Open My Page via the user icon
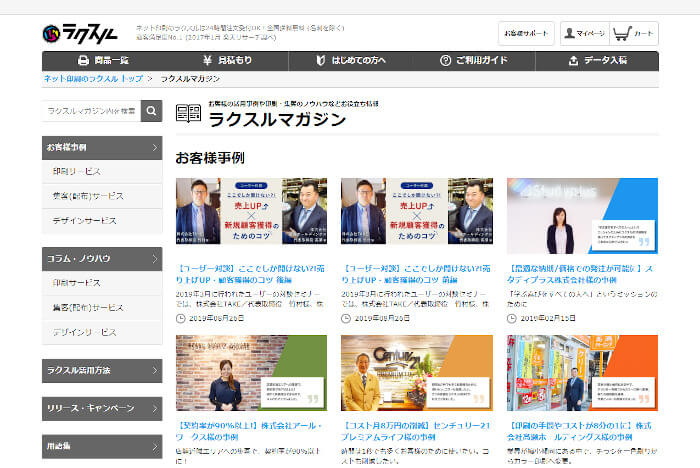The image size is (700, 468). [569, 33]
